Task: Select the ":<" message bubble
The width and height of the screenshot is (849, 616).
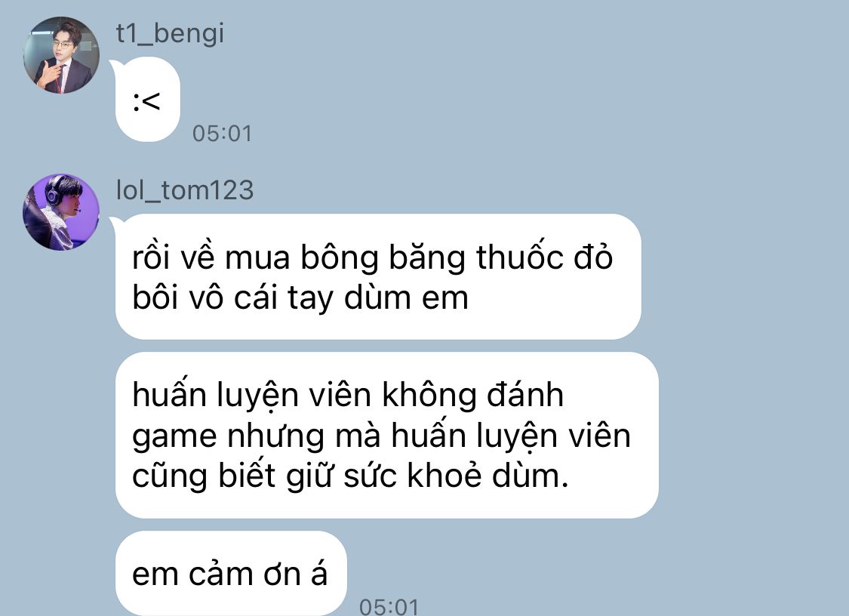Action: (x=147, y=100)
